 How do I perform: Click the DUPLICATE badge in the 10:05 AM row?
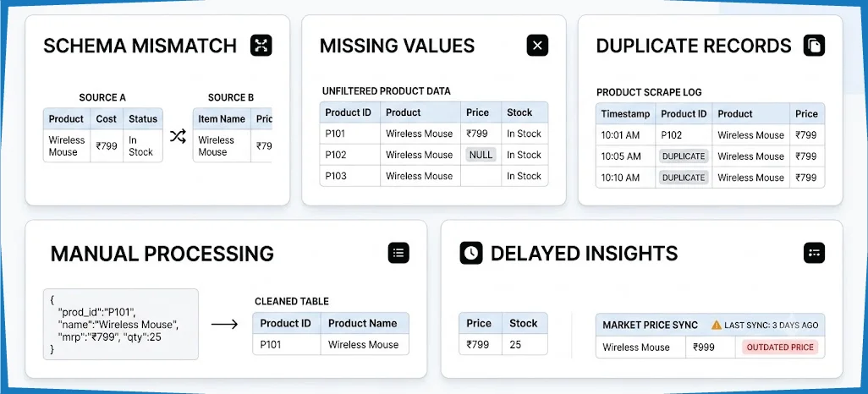(684, 156)
